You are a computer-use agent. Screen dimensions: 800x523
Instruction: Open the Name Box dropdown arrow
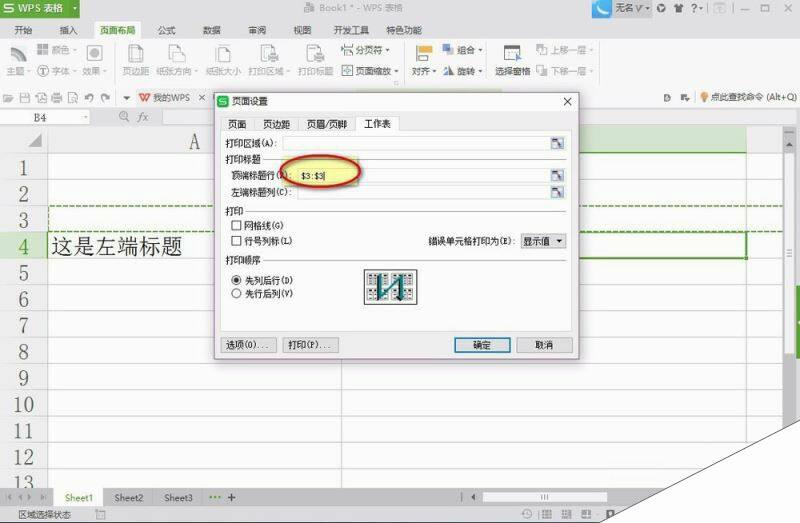pyautogui.click(x=85, y=117)
